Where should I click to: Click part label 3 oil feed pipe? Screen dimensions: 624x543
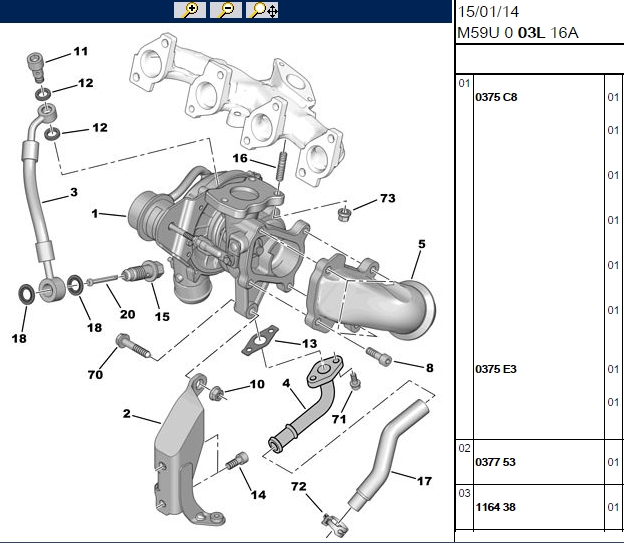pos(74,192)
